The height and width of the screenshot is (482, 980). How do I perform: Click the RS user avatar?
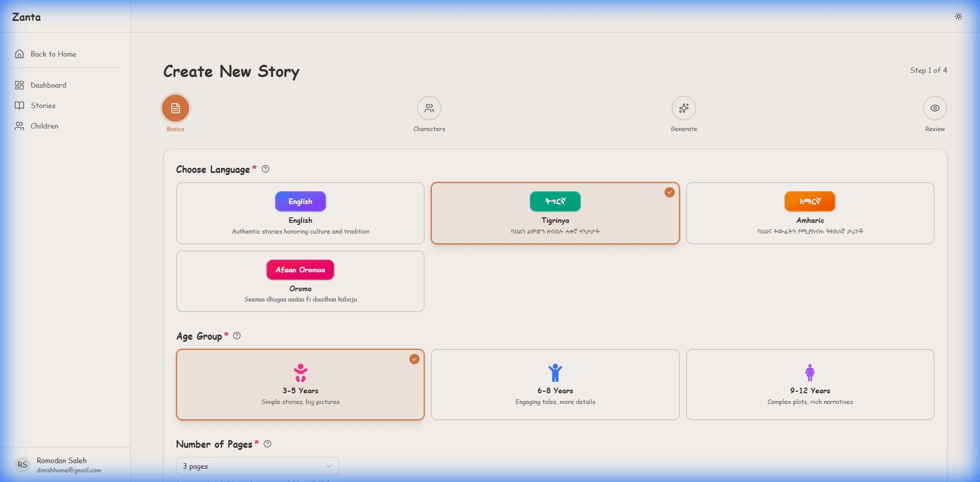click(x=22, y=464)
